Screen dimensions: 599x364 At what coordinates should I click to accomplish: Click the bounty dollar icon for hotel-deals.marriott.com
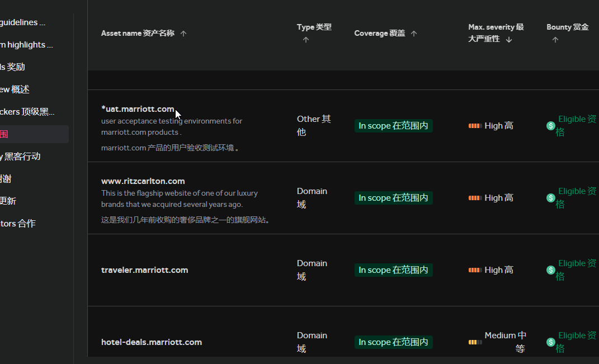(x=550, y=342)
